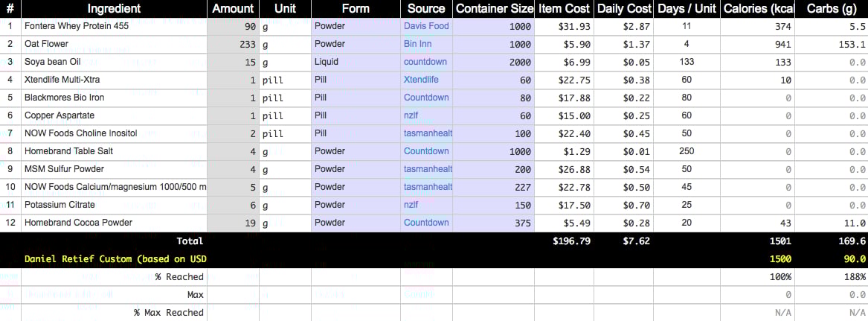
Task: Edit the amount 90 for Fontera Whey Protein
Action: 233,26
